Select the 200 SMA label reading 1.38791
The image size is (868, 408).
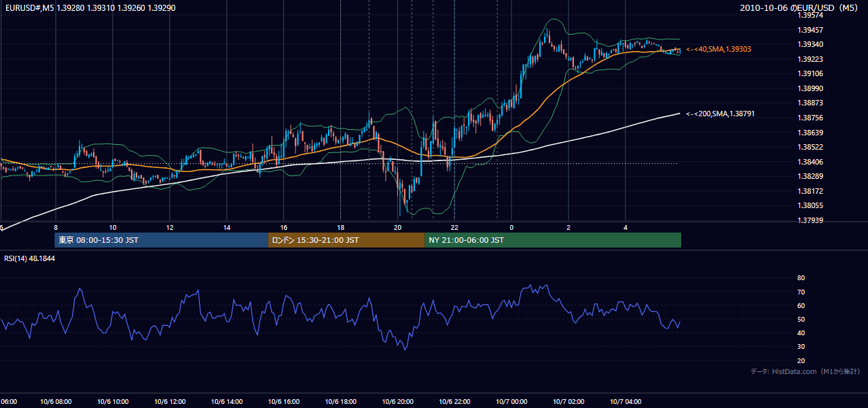pos(720,114)
